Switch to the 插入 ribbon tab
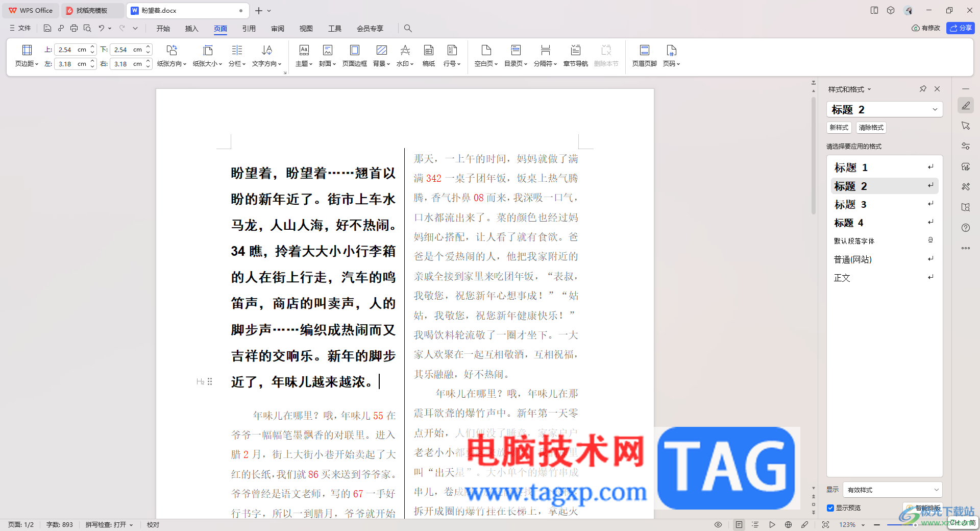This screenshot has height=531, width=980. click(x=191, y=29)
